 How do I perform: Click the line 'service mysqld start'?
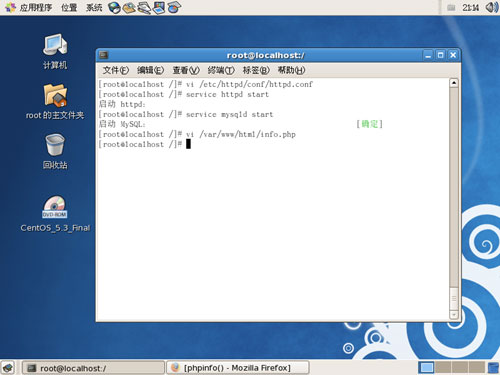229,114
